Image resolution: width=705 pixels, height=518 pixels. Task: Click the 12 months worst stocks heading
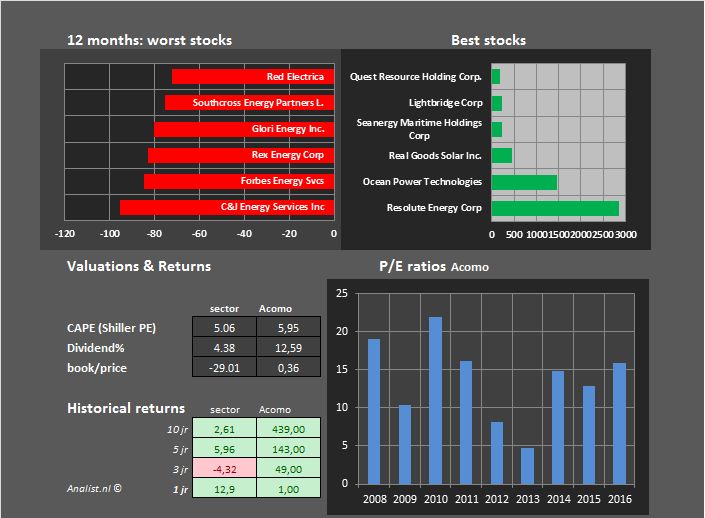point(149,41)
